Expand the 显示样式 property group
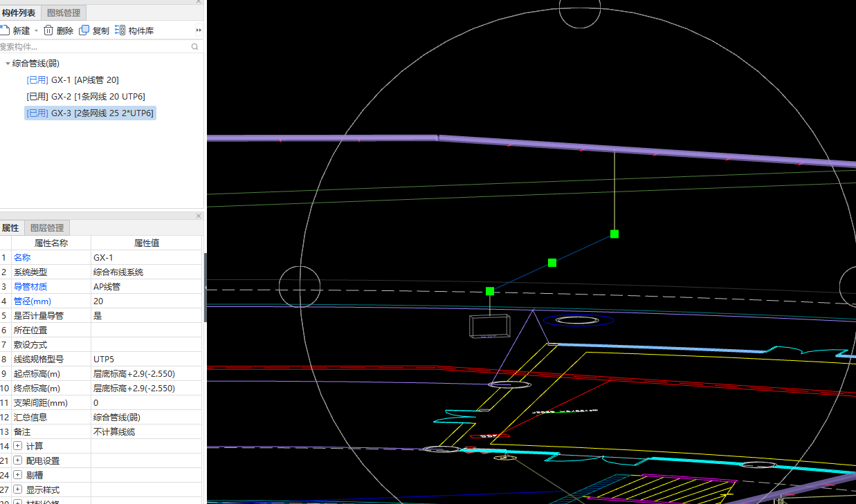The width and height of the screenshot is (856, 504). pyautogui.click(x=18, y=490)
